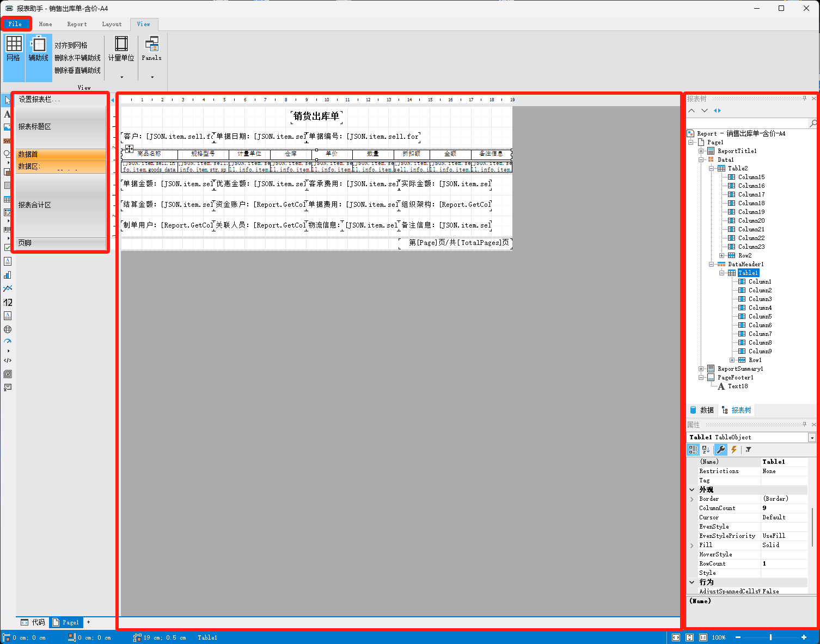
Task: Switch to the 数据 data panel tab
Action: (x=702, y=410)
